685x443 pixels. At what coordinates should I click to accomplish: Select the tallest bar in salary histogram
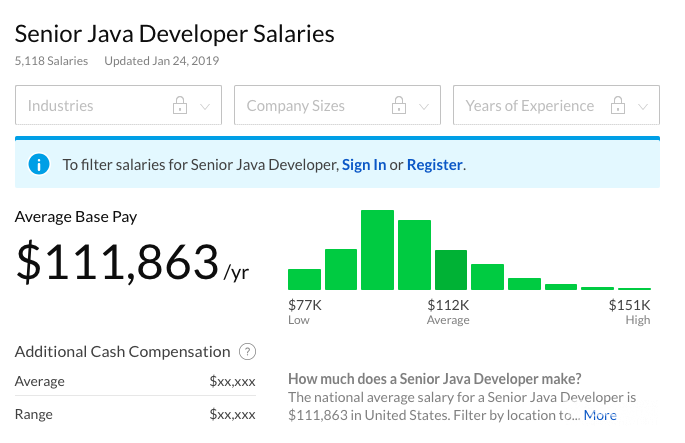[x=377, y=250]
